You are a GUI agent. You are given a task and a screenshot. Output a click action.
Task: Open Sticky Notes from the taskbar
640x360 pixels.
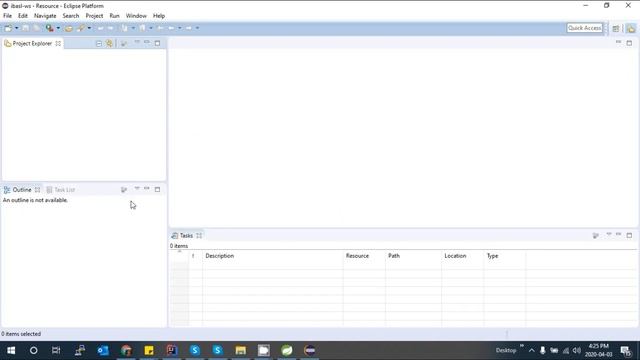pos(149,350)
